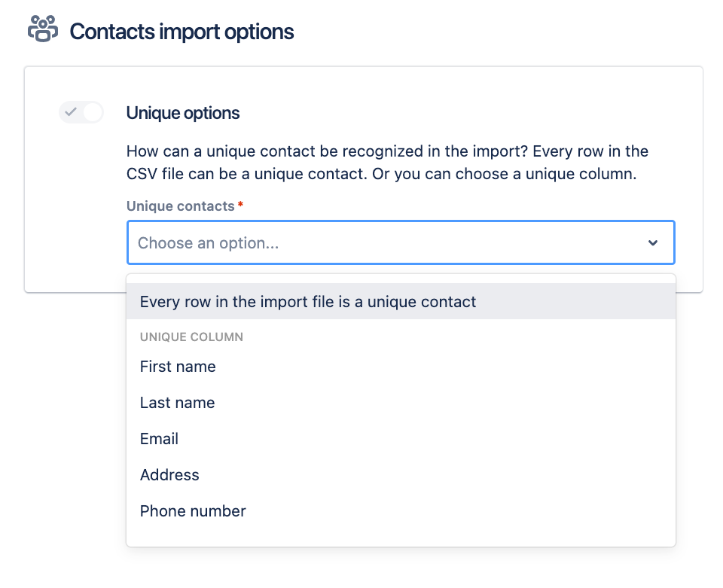The width and height of the screenshot is (723, 588).
Task: Click the dropdown chevron arrow
Action: [x=653, y=242]
